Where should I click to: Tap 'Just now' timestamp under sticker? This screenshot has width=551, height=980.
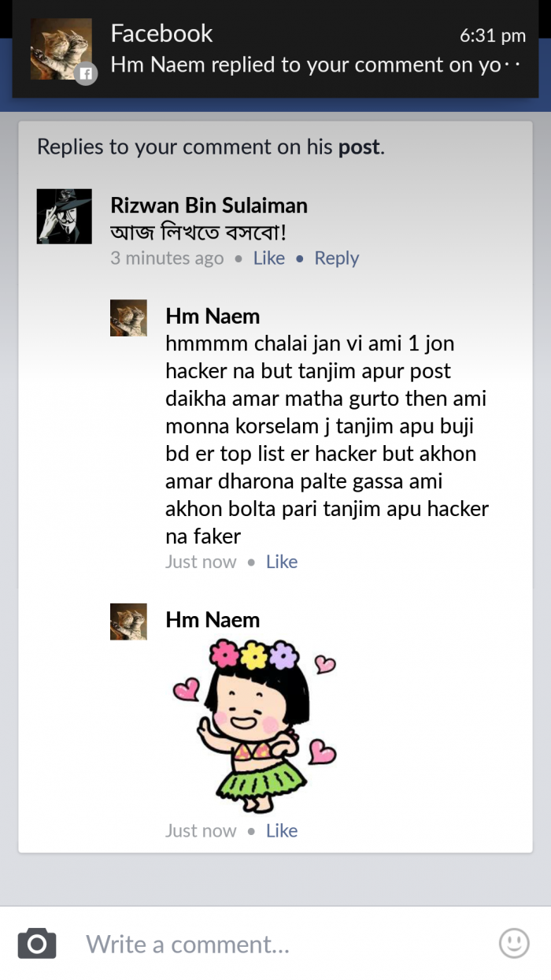click(201, 830)
